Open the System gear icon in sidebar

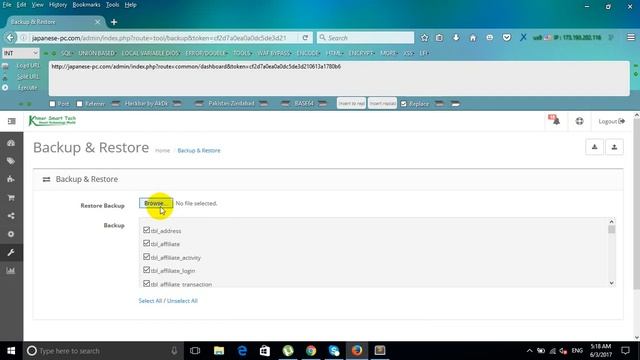coord(11,234)
